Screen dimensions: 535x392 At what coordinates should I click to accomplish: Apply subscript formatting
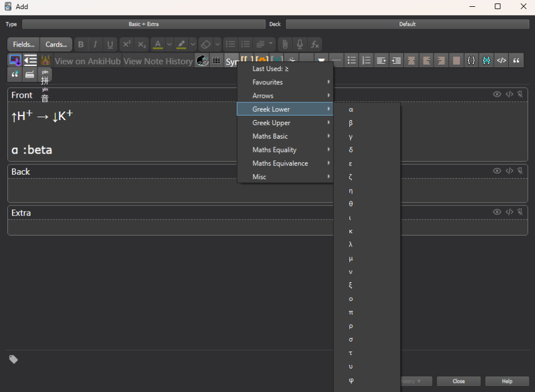click(141, 44)
